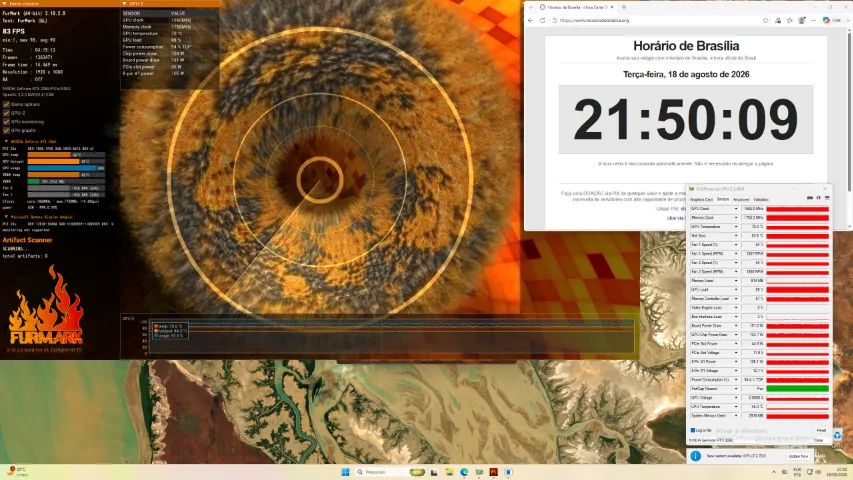
Task: Open the Board Power Draw dropdown in GPU-Z
Action: point(735,325)
